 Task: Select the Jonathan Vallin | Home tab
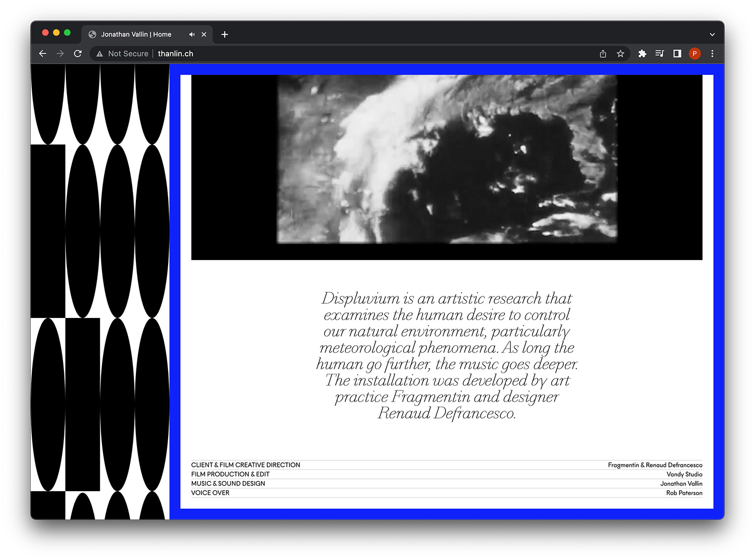pos(136,35)
